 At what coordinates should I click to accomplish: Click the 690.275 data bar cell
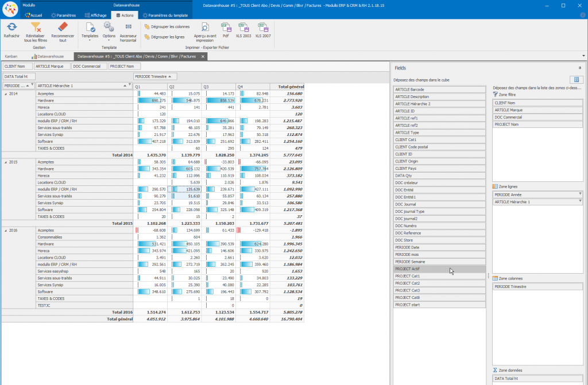(150, 100)
